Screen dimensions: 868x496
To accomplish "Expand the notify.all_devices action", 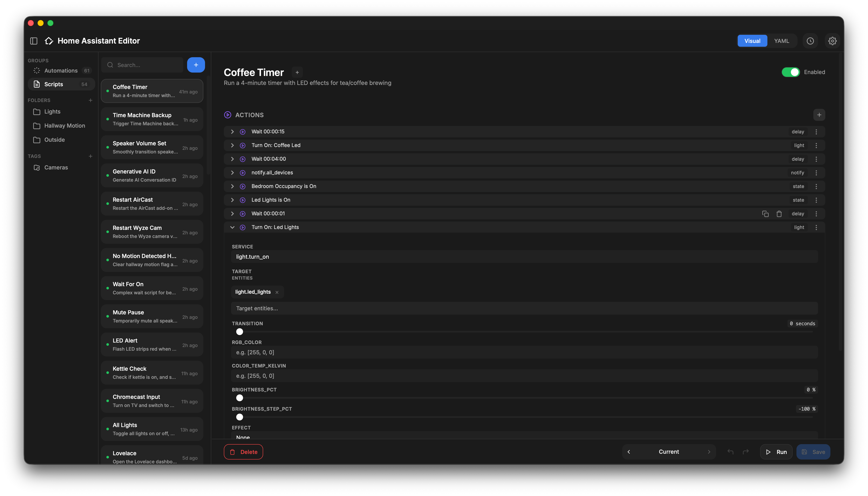I will pyautogui.click(x=232, y=172).
